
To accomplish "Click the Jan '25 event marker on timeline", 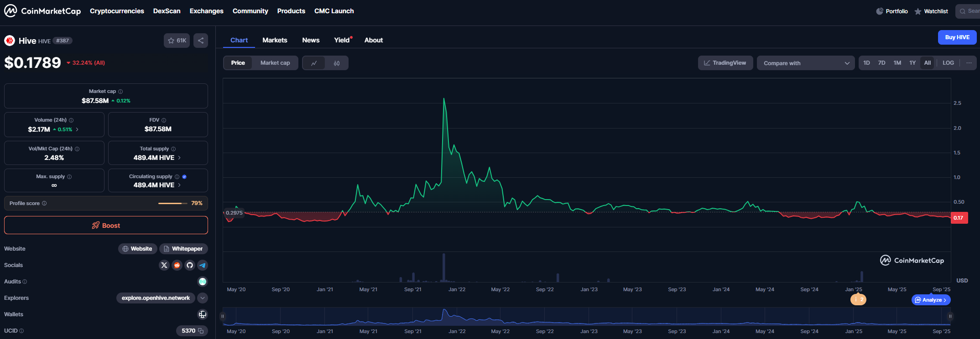I will (858, 299).
